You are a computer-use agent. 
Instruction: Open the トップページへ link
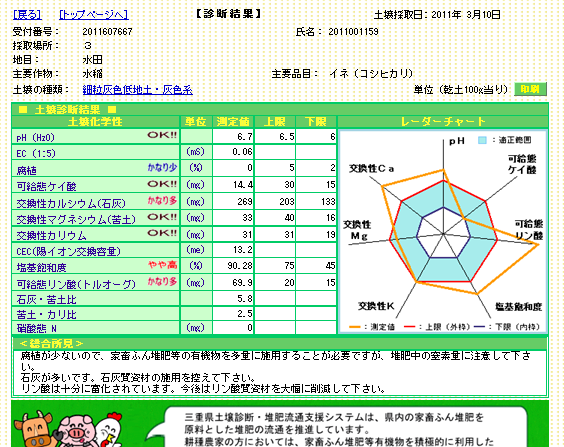pyautogui.click(x=94, y=15)
